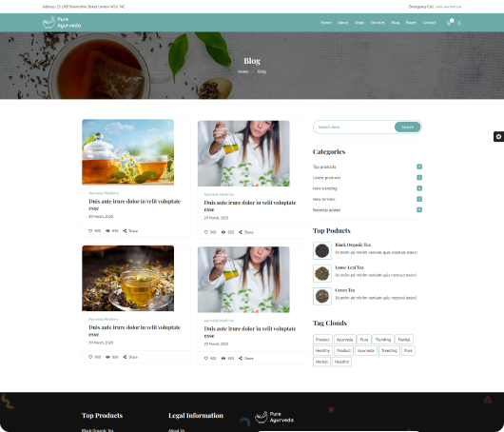Viewport: 504px width, 432px height.
Task: Open the settings gear on the right edge
Action: point(498,136)
